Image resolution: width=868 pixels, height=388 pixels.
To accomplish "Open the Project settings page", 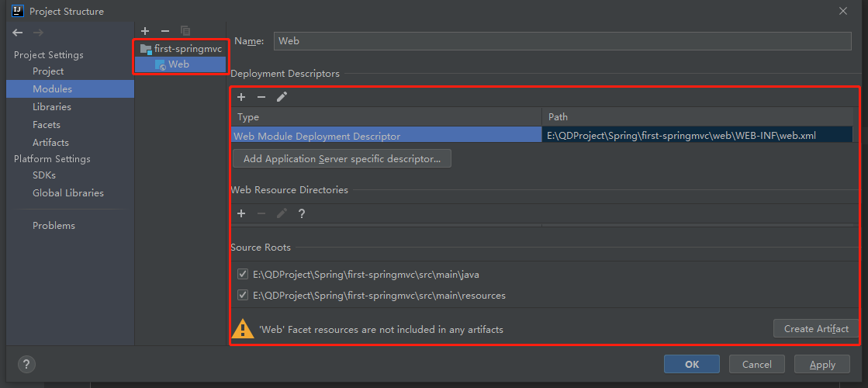I will coord(48,71).
